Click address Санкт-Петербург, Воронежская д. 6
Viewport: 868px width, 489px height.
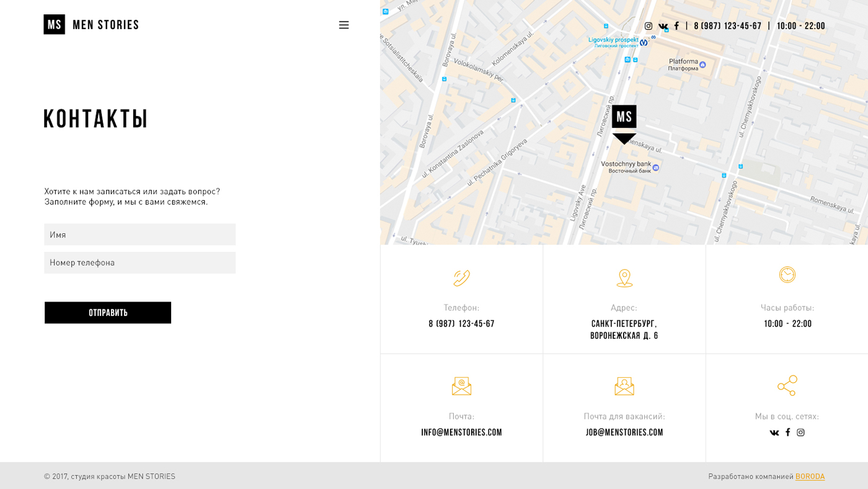624,330
